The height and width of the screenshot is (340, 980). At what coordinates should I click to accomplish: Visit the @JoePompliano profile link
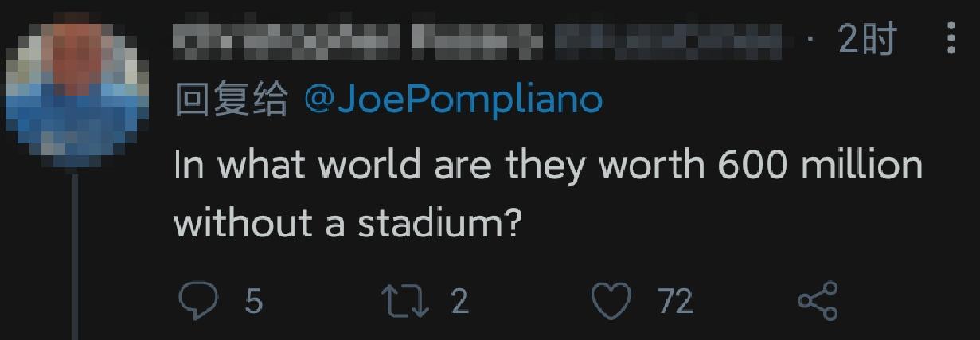tap(453, 101)
